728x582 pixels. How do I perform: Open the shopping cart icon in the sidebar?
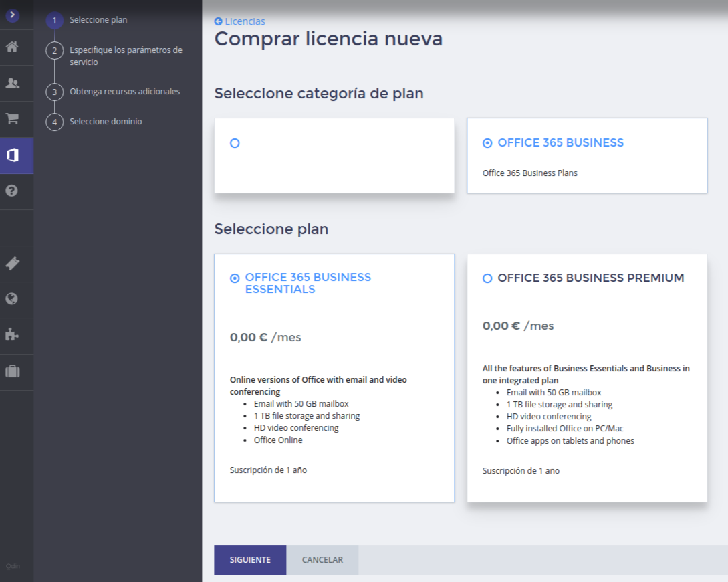click(x=13, y=119)
